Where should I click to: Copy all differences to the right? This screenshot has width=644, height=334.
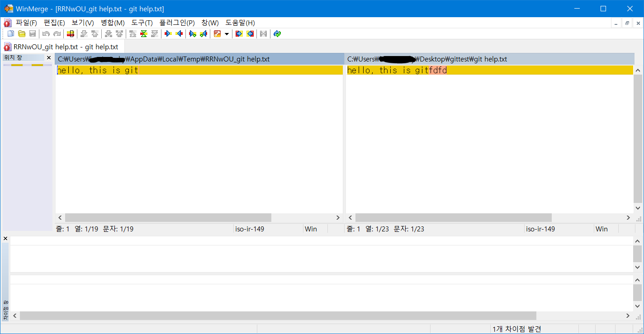click(239, 34)
